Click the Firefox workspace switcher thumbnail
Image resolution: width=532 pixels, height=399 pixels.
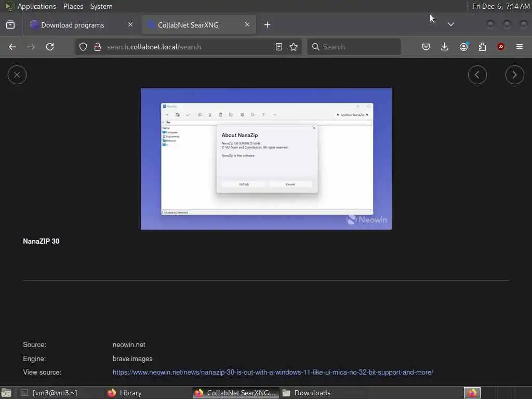click(472, 393)
